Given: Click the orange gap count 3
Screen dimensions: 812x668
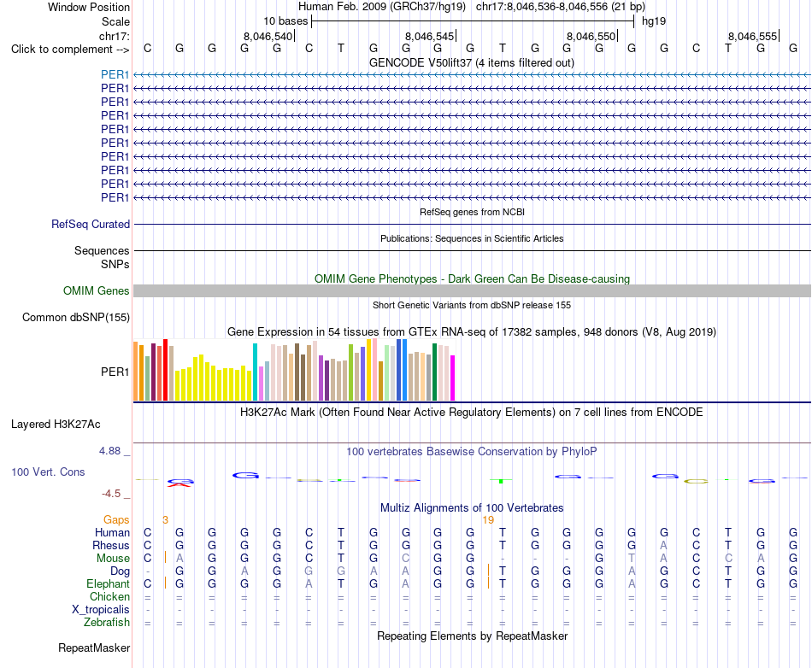Looking at the screenshot, I should [x=165, y=520].
